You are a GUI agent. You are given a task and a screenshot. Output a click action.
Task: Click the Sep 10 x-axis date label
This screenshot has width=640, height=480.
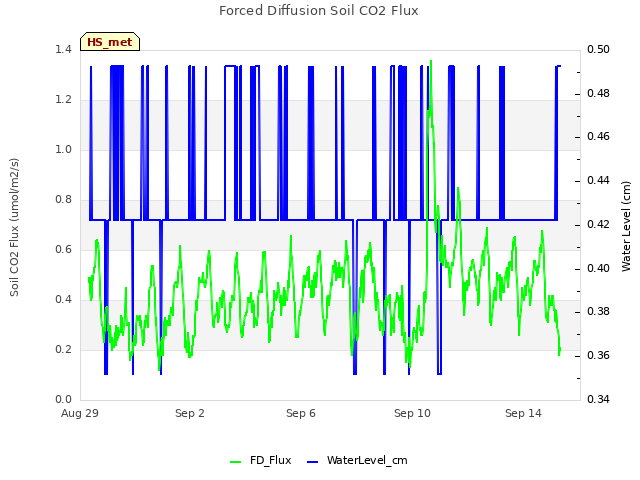coord(412,413)
